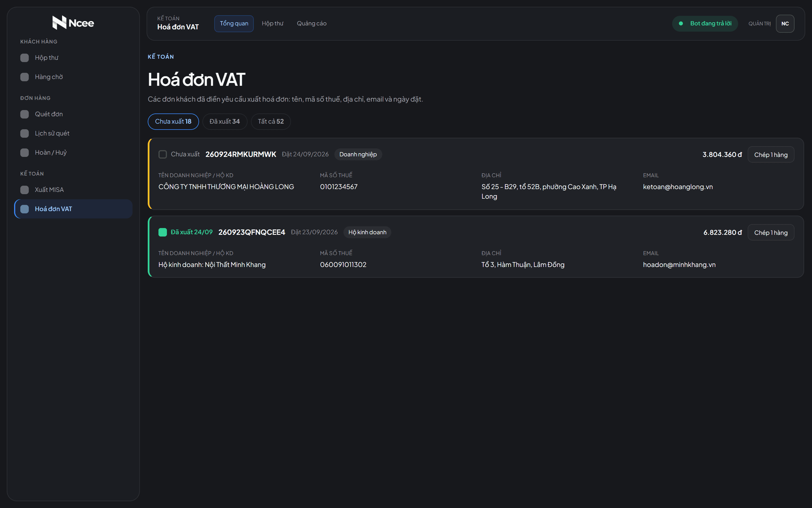The image size is (812, 508).
Task: Click the Ncee logo in sidebar
Action: tap(73, 23)
